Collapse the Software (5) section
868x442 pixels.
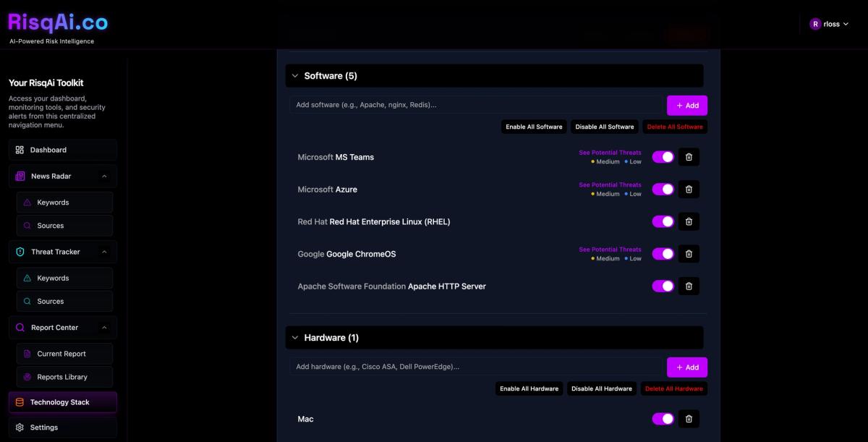pyautogui.click(x=295, y=76)
